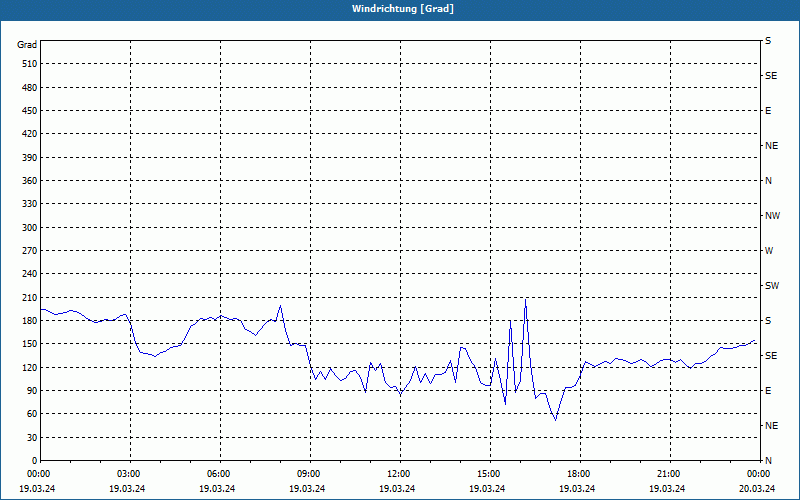Click the 'SE' compass label between 120 and 150
The image size is (800, 500).
tap(771, 356)
